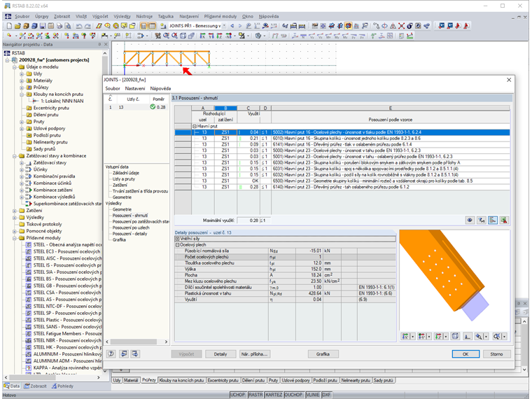Click the print preview icon in main toolbar

tap(68, 26)
